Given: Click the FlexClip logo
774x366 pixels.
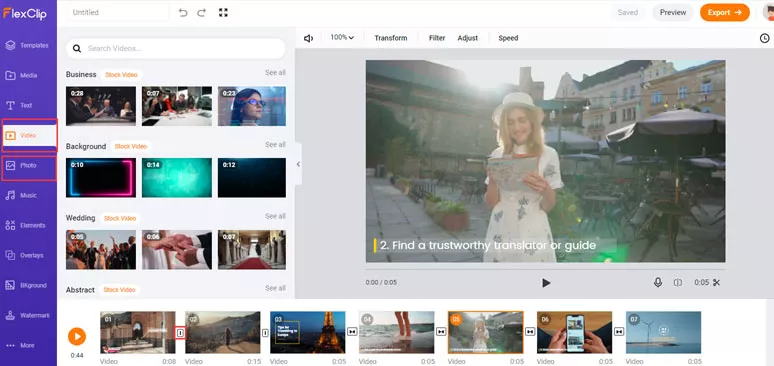Looking at the screenshot, I should tap(25, 13).
